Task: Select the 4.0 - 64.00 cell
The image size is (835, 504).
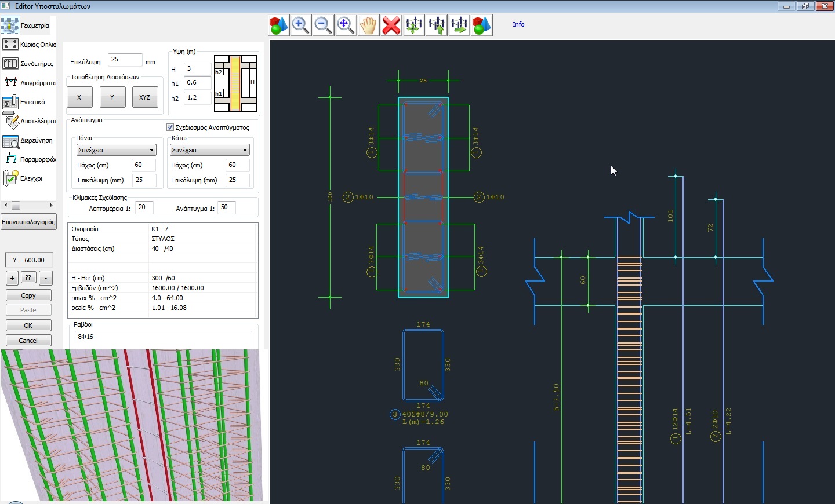Action: tap(203, 298)
